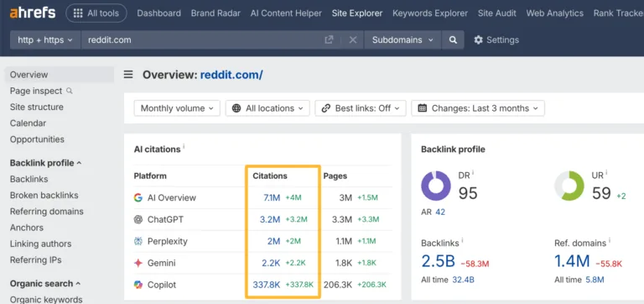The image size is (644, 304).
Task: Open Site structure in the sidebar
Action: (37, 107)
